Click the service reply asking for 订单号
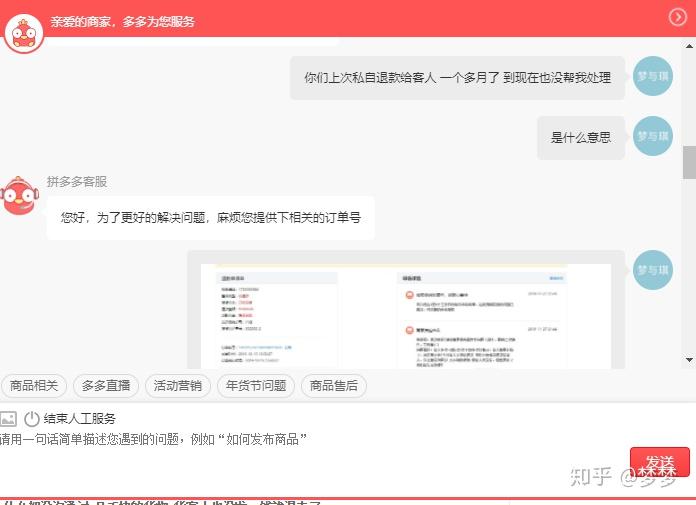The height and width of the screenshot is (505, 696). click(x=210, y=217)
